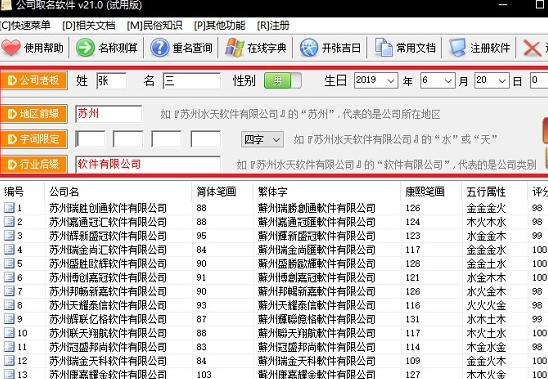548x379 pixels.
Task: Open the birth day dropdown showing 20
Action: tap(492, 80)
